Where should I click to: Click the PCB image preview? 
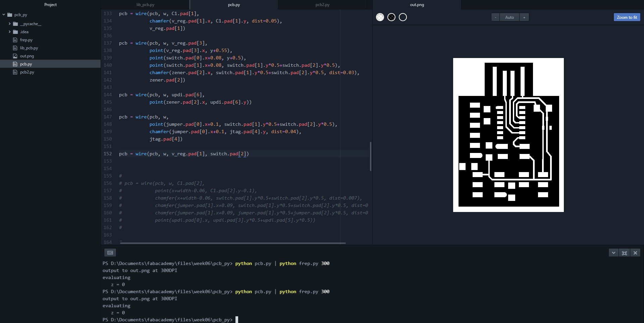click(508, 135)
